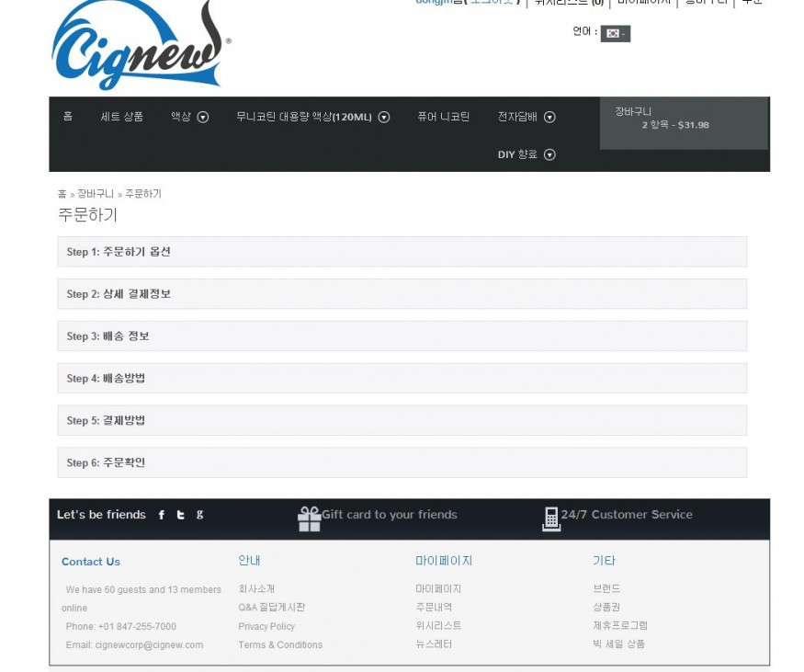Expand the DIY 향료 menu arrow

point(549,154)
